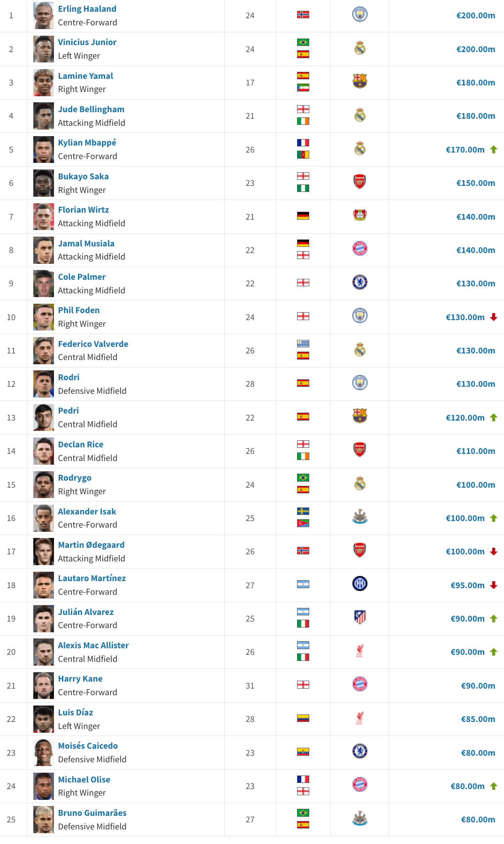Click Bayer Leverkusen crest beside Florian Wirtz
The image size is (504, 844).
(359, 215)
